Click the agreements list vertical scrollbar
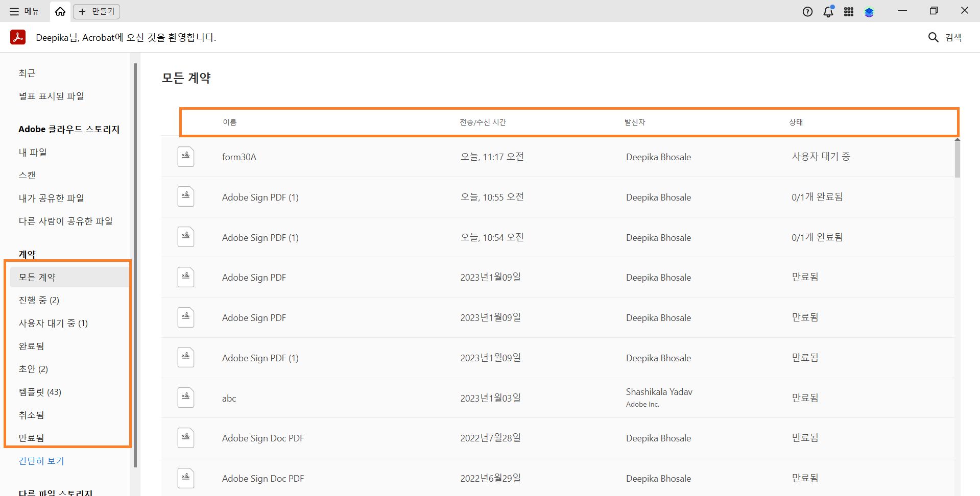Screen dimensions: 980x496 (x=957, y=159)
